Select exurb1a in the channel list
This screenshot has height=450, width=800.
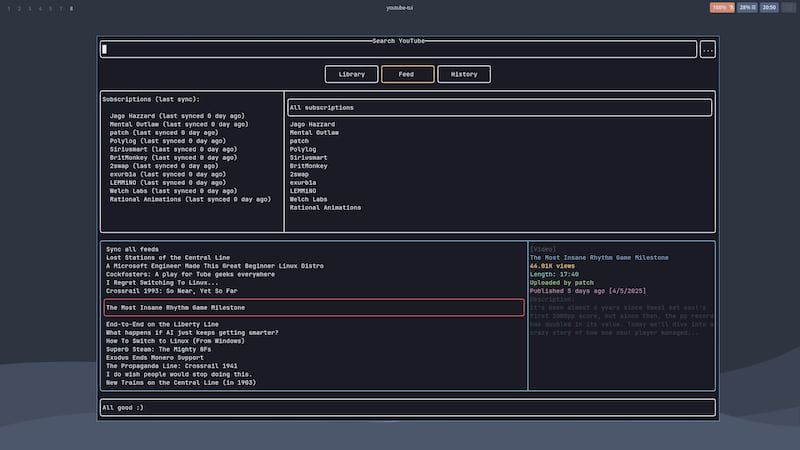(303, 183)
